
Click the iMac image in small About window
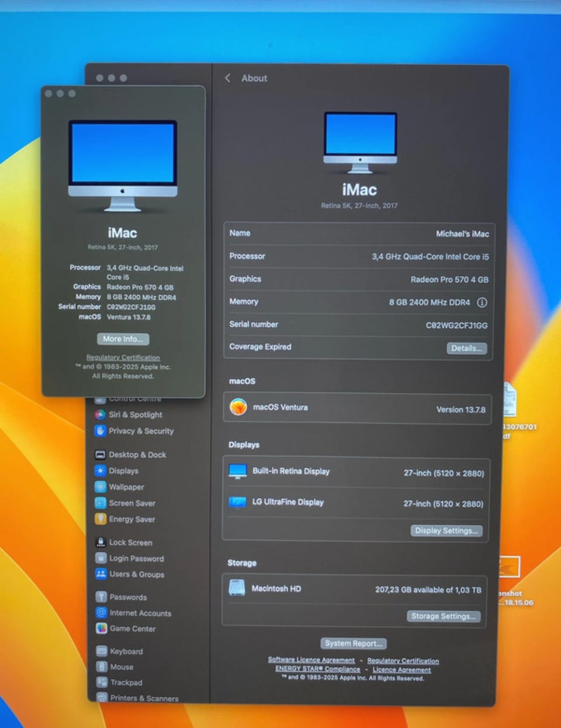click(123, 166)
